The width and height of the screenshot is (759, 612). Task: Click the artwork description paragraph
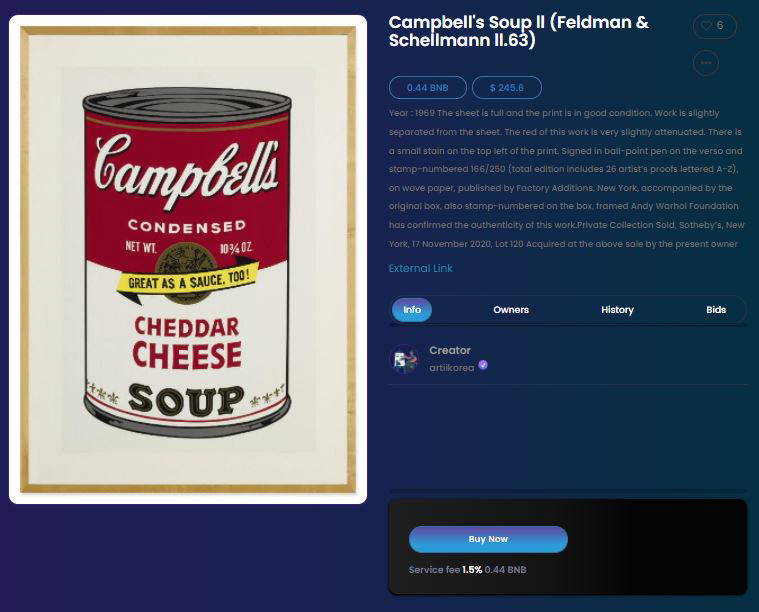(565, 178)
